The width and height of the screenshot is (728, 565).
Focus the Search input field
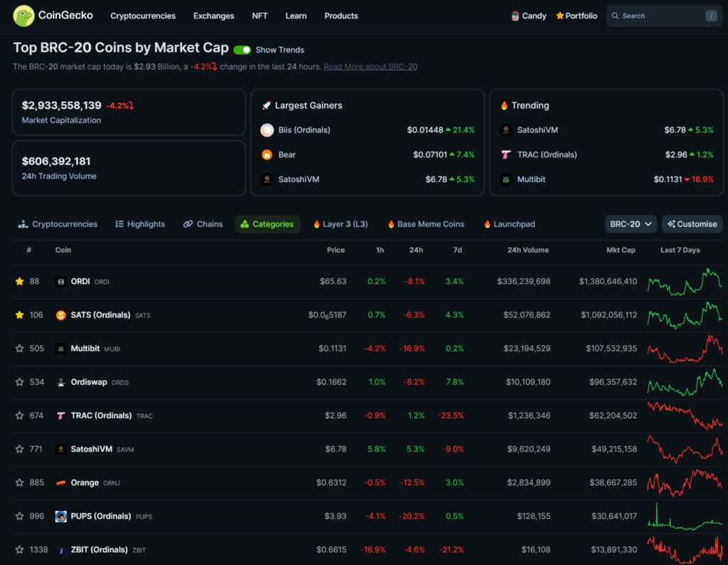(664, 16)
